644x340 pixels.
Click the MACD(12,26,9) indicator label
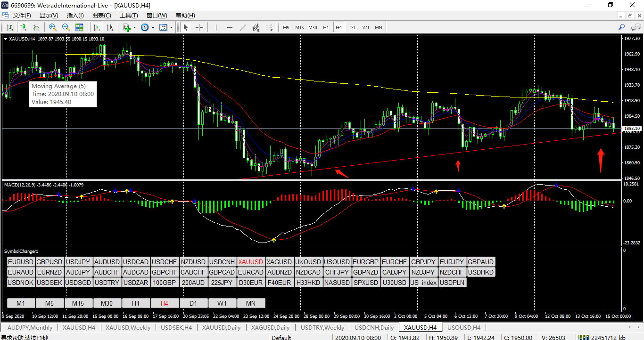point(20,185)
